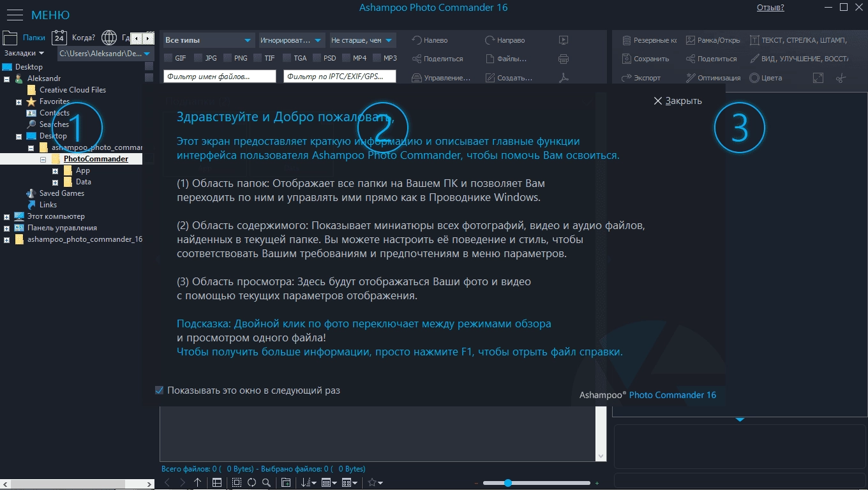Open the Цвета colors tool
This screenshot has width=868, height=490.
click(x=766, y=78)
